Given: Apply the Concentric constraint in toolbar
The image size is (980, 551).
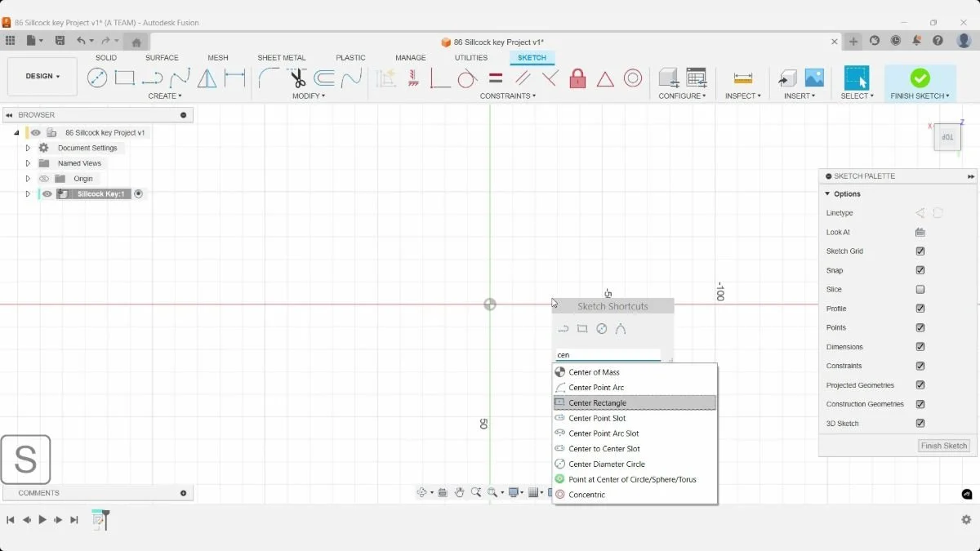Looking at the screenshot, I should [633, 78].
